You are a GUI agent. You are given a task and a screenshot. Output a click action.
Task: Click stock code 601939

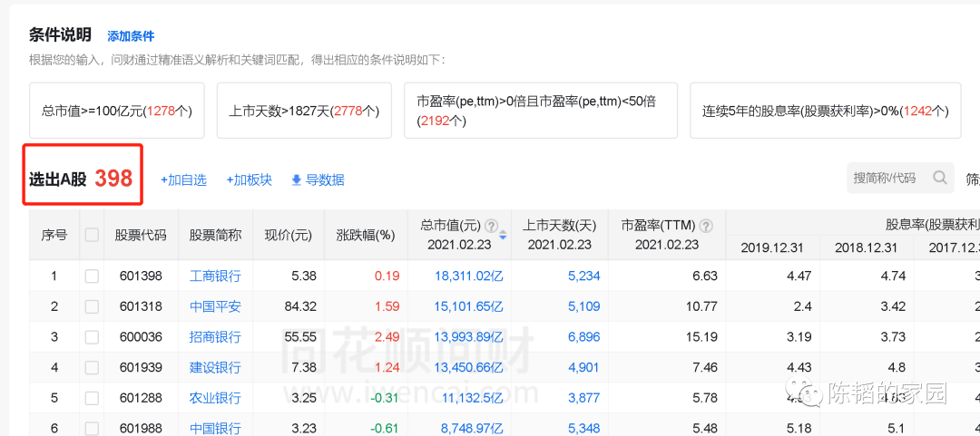tap(141, 367)
